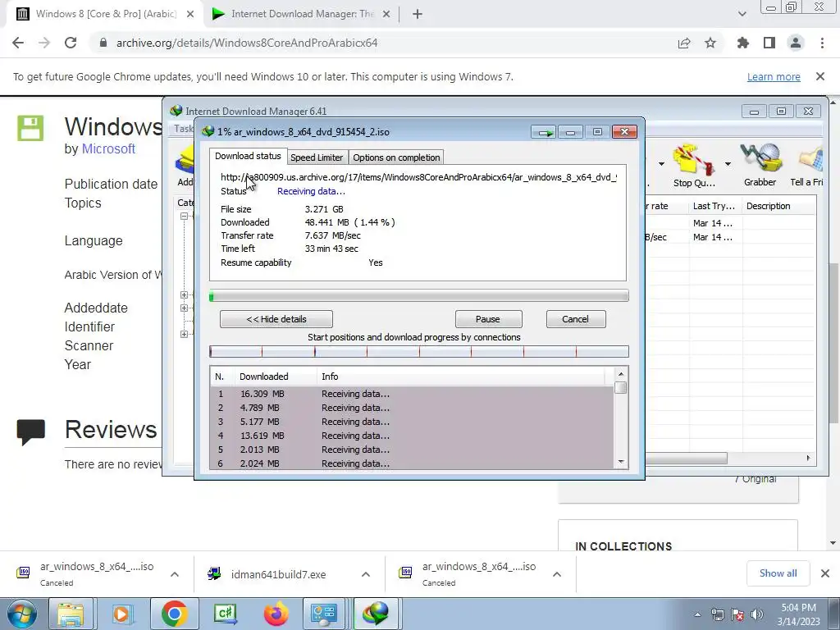Expand the first plus node in categories tree
This screenshot has width=840, height=630.
point(184,294)
